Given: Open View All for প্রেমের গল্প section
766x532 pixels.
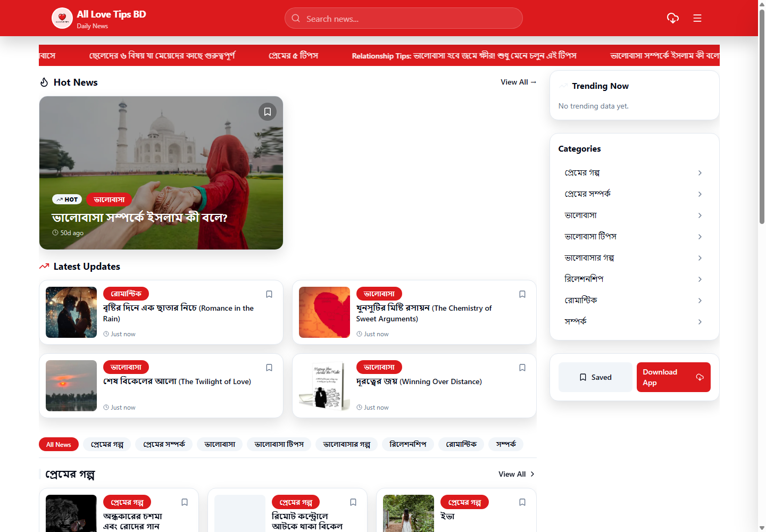Looking at the screenshot, I should pos(517,474).
